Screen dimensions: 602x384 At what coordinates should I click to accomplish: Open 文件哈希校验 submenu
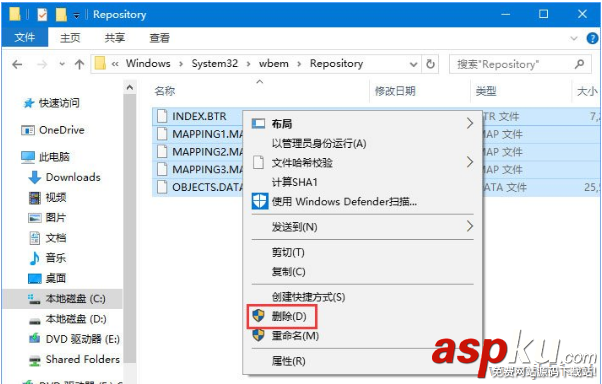coord(362,163)
